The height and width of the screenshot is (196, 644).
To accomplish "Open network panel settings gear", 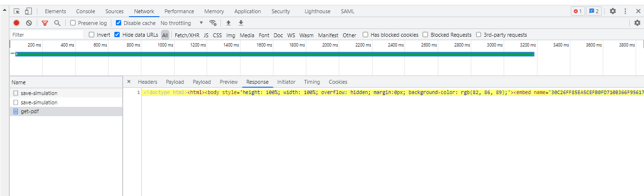I will 637,23.
